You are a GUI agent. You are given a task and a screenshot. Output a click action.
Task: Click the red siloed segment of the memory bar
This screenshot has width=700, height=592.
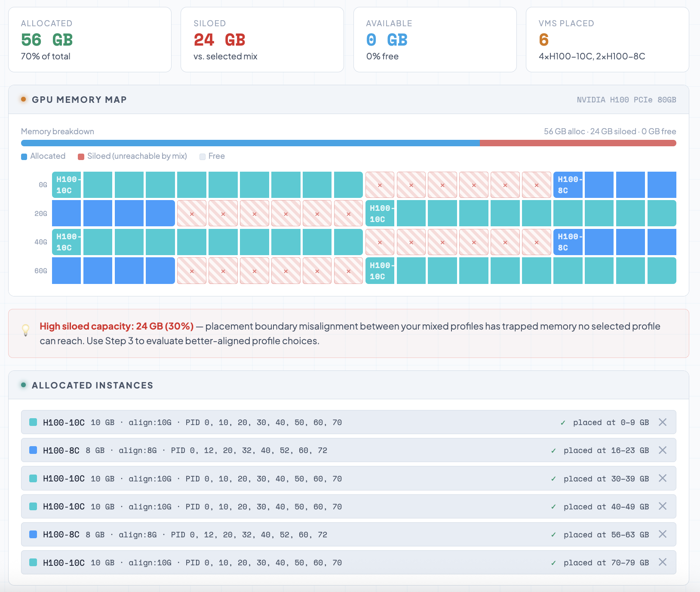pyautogui.click(x=577, y=143)
